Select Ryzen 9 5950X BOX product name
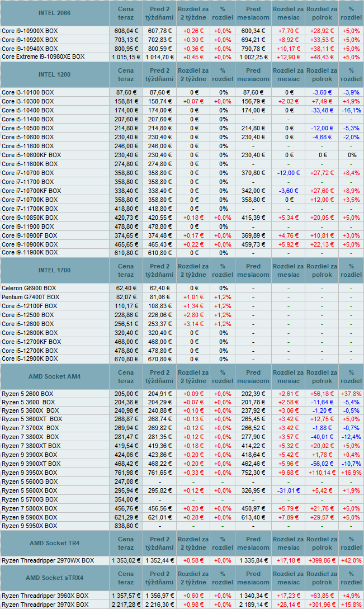The image size is (364, 609). pos(30,526)
